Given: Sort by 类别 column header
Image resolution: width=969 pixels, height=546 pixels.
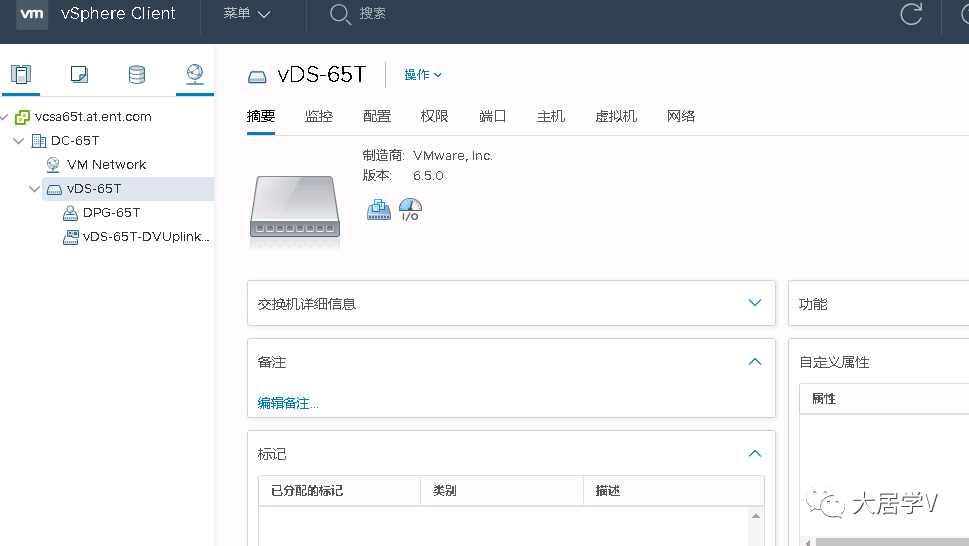Looking at the screenshot, I should 502,490.
